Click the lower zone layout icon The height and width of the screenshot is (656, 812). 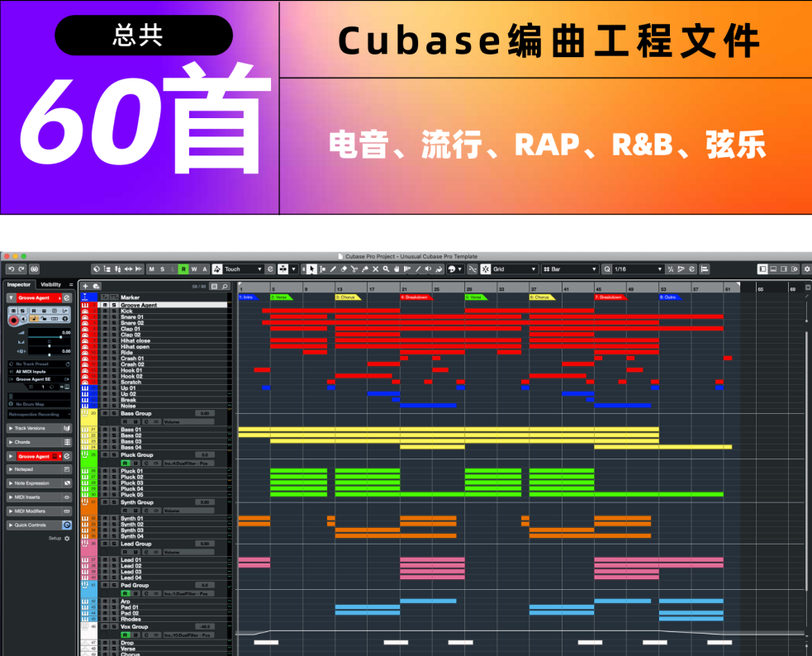pyautogui.click(x=773, y=269)
